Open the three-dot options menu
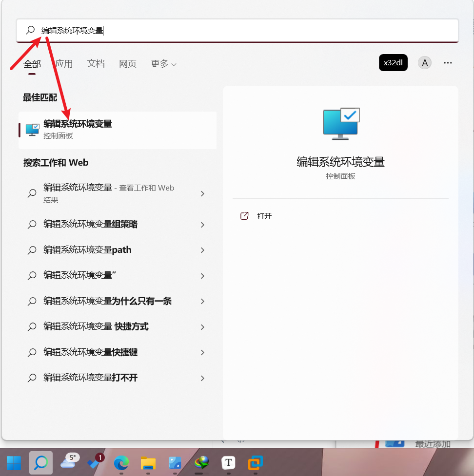The image size is (474, 476). click(448, 63)
